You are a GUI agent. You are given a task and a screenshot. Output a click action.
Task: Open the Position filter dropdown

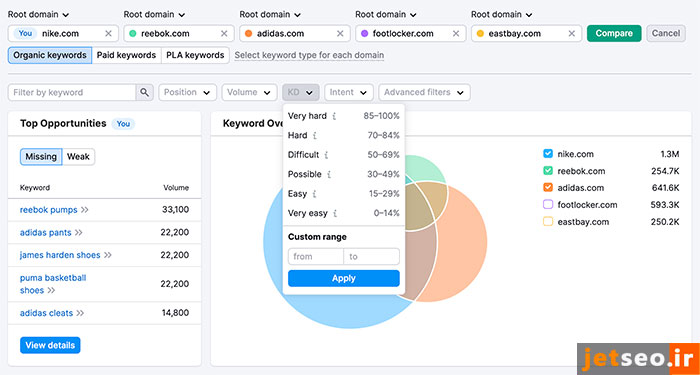(188, 92)
